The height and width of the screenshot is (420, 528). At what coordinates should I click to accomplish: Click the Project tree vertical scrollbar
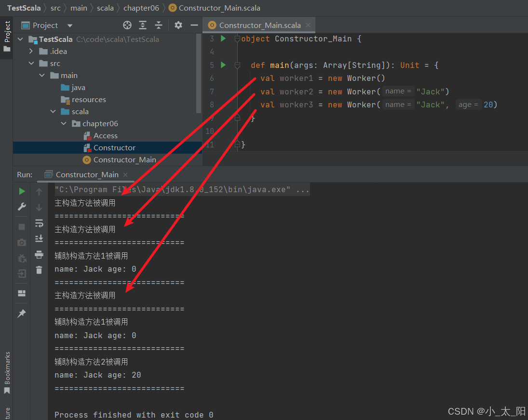click(199, 73)
